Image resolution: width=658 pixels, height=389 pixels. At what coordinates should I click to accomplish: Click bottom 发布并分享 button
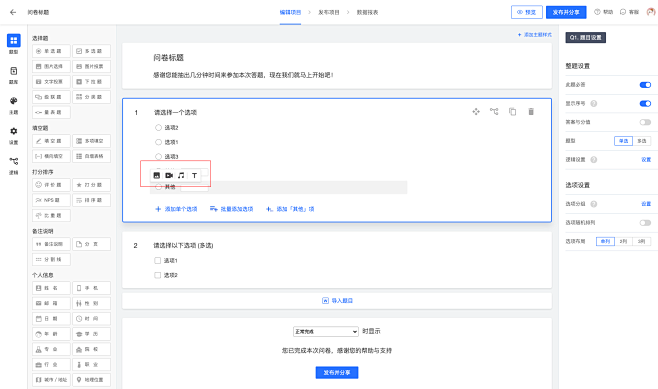click(x=337, y=373)
